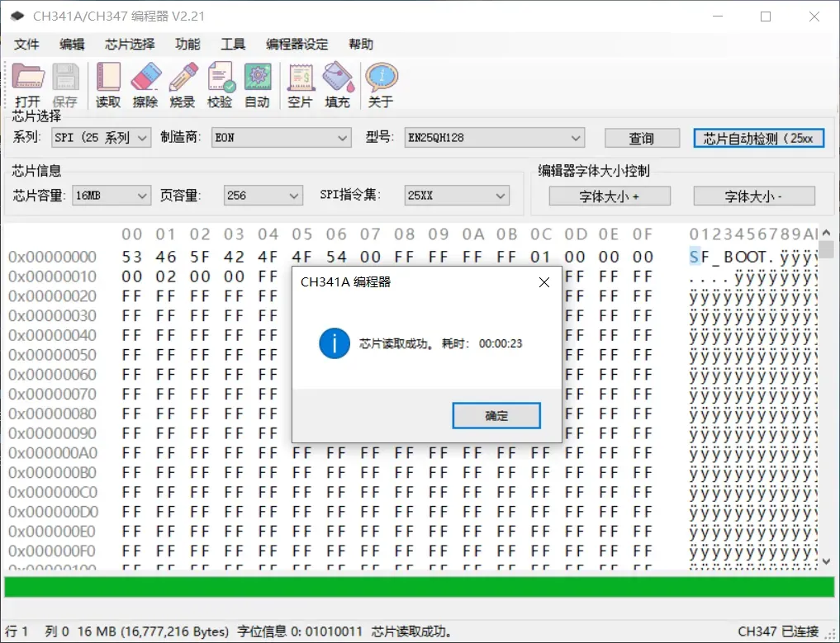Open a file with the 打开 toolbar icon
Image resolution: width=840 pixels, height=643 pixels.
pos(28,85)
